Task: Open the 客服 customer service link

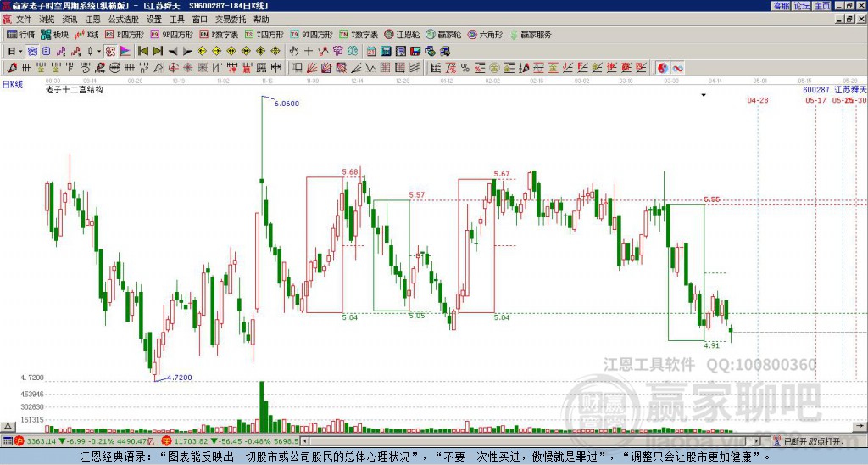Action: coord(781,6)
